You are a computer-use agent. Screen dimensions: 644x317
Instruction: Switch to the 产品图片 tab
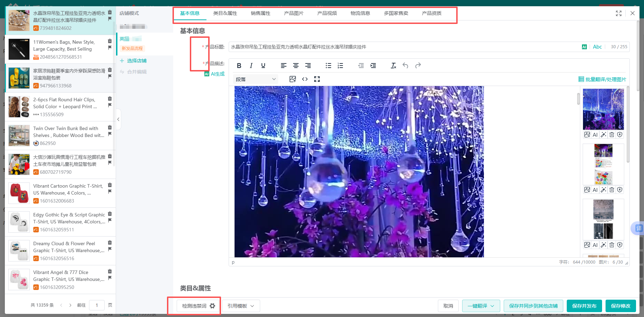(x=293, y=13)
